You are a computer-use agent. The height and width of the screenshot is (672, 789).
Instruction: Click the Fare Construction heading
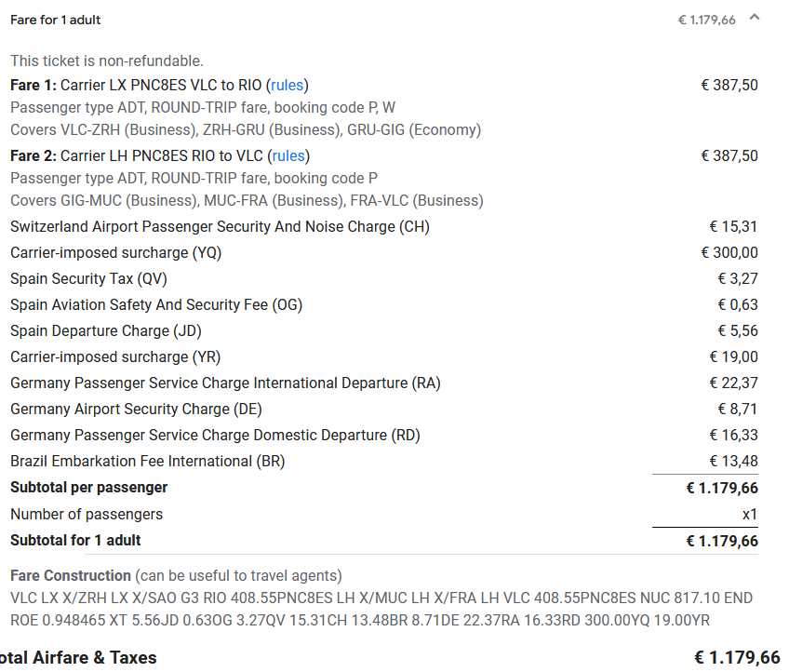[70, 575]
